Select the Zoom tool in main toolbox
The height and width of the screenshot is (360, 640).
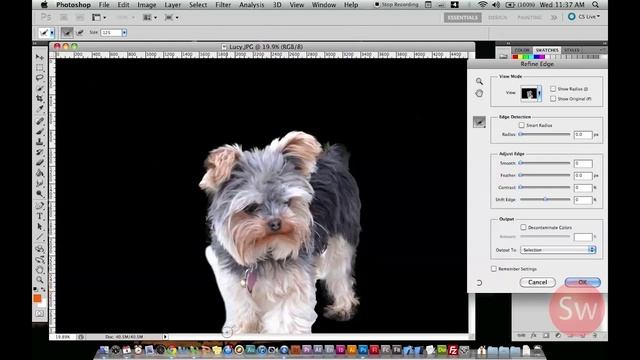click(40, 280)
